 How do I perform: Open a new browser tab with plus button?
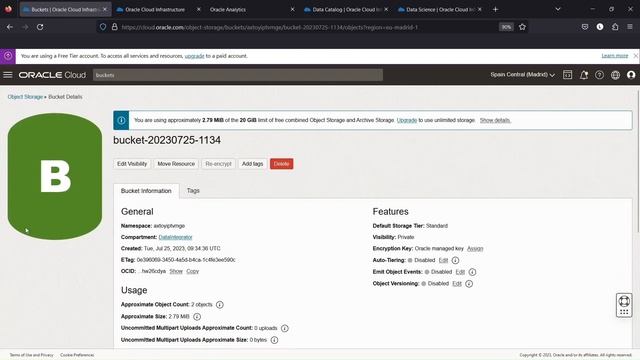pyautogui.click(x=496, y=9)
